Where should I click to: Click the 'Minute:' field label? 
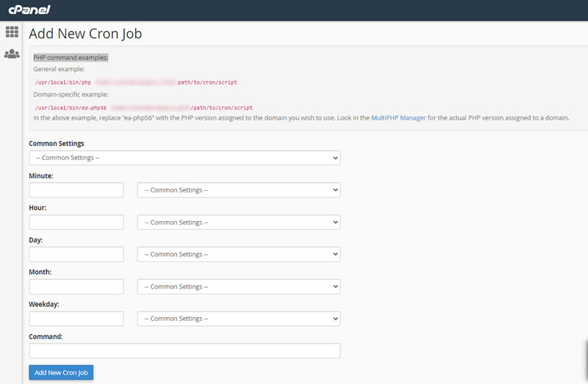tap(41, 175)
